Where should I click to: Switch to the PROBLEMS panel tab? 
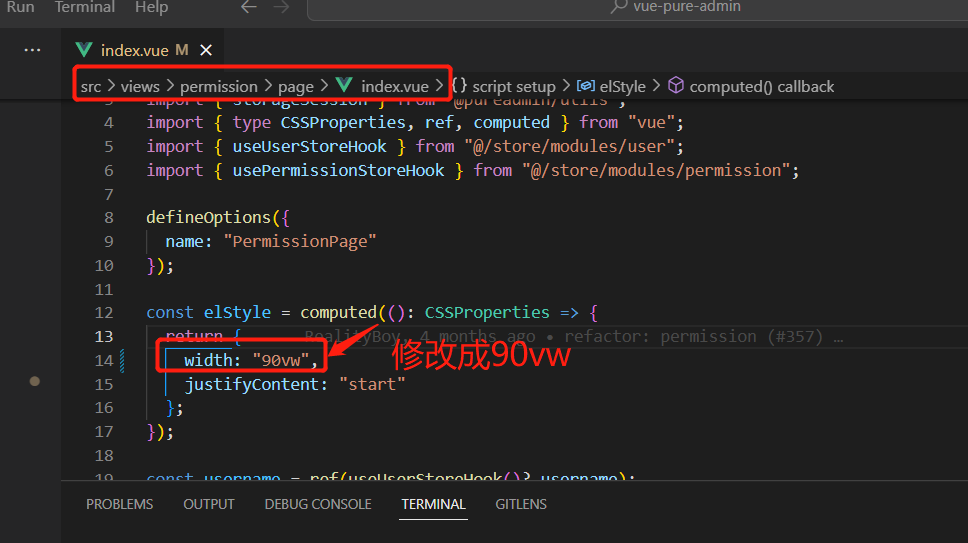click(119, 504)
